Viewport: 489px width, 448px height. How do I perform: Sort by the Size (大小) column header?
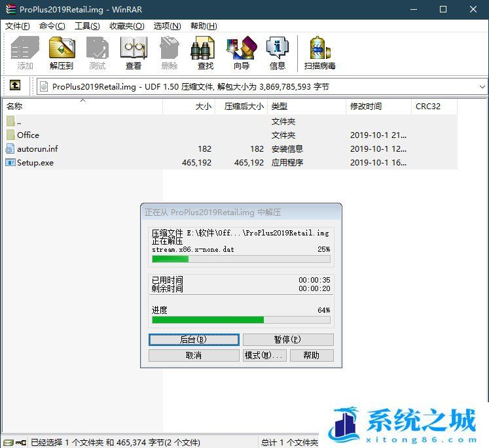pos(189,106)
